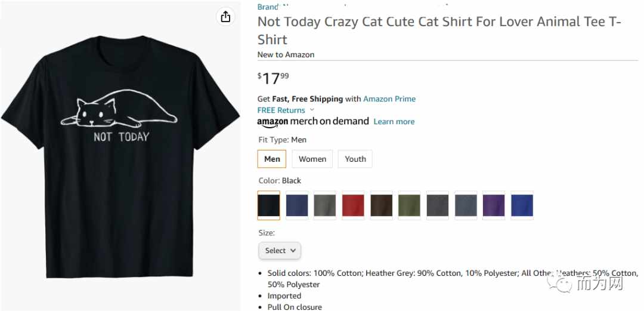This screenshot has height=311, width=644.
Task: Click the amazon merch on demand logo
Action: tap(313, 122)
